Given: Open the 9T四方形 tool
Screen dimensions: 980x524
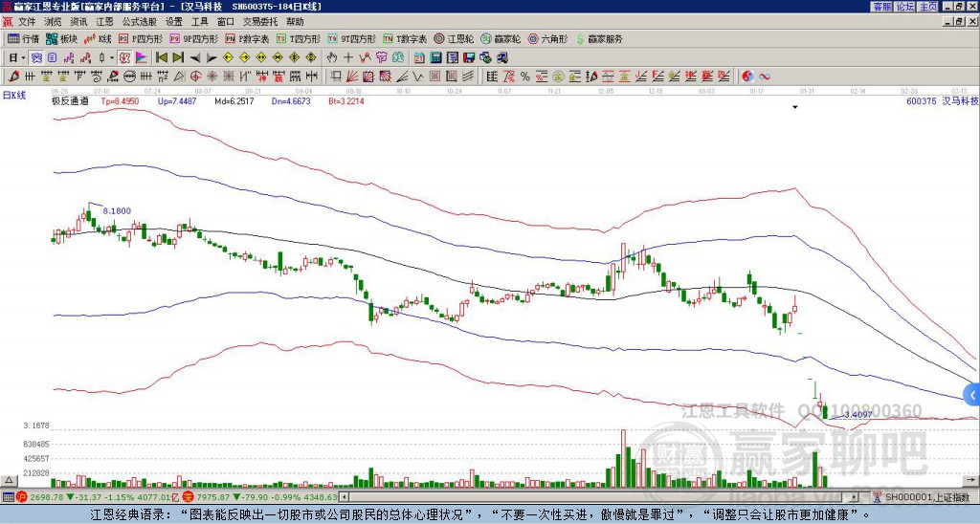Looking at the screenshot, I should [x=352, y=38].
